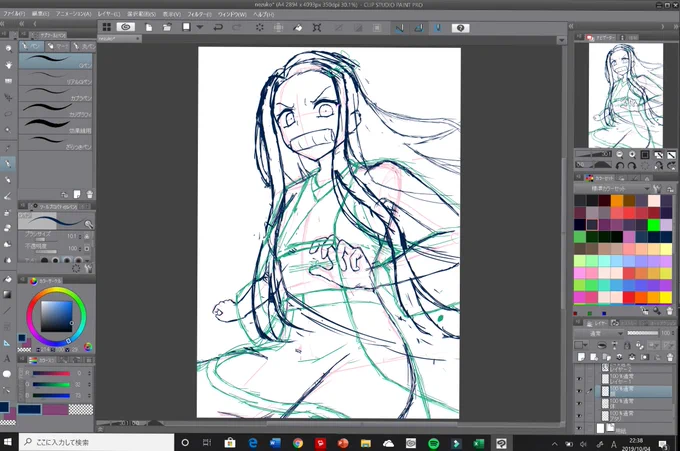This screenshot has height=451, width=680.
Task: Click the Transform icon in command bar
Action: click(x=317, y=27)
